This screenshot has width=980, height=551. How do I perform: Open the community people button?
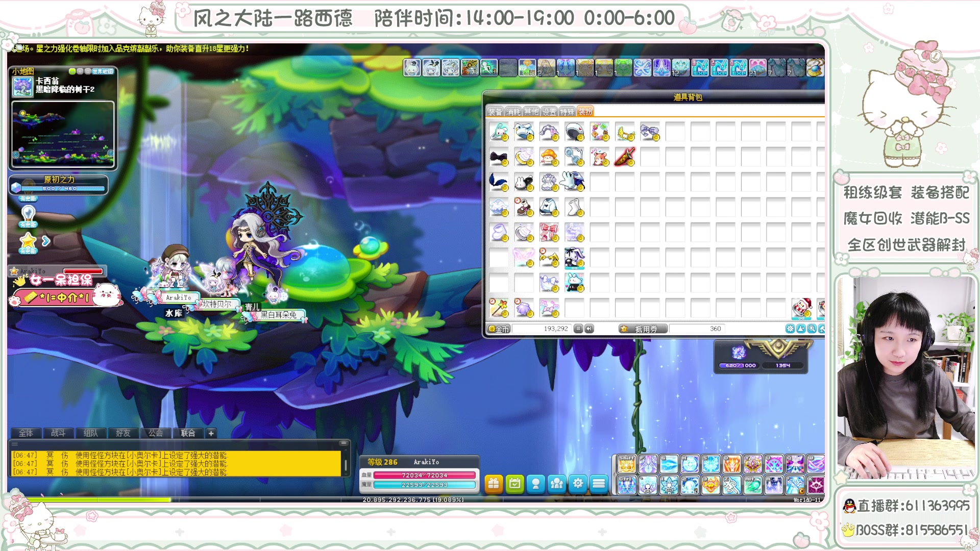(557, 483)
